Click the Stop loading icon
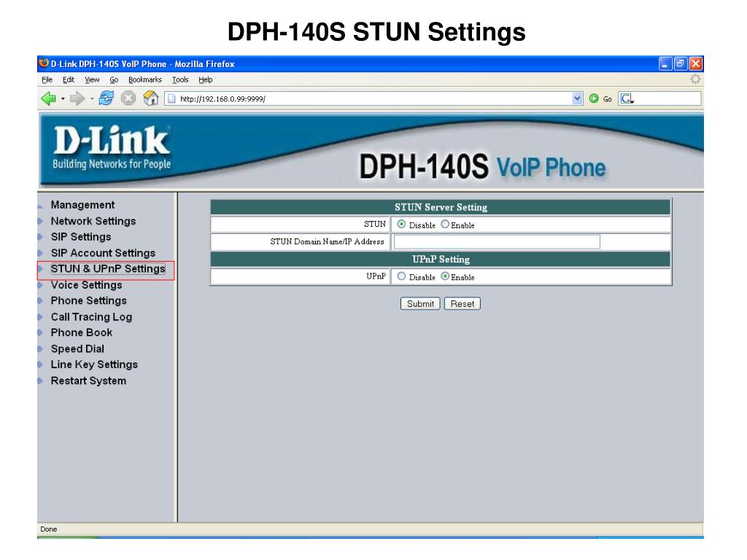 128,98
